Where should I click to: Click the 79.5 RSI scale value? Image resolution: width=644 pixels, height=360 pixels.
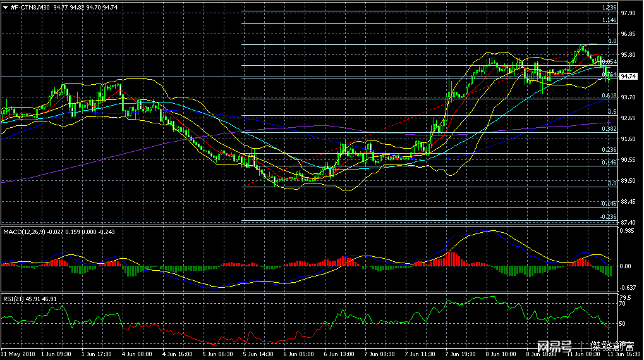[626, 298]
